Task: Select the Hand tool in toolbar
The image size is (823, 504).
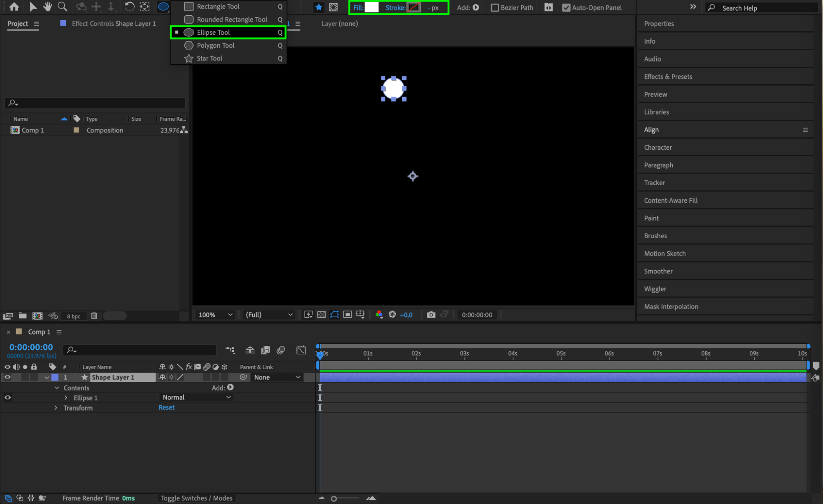Action: [47, 7]
